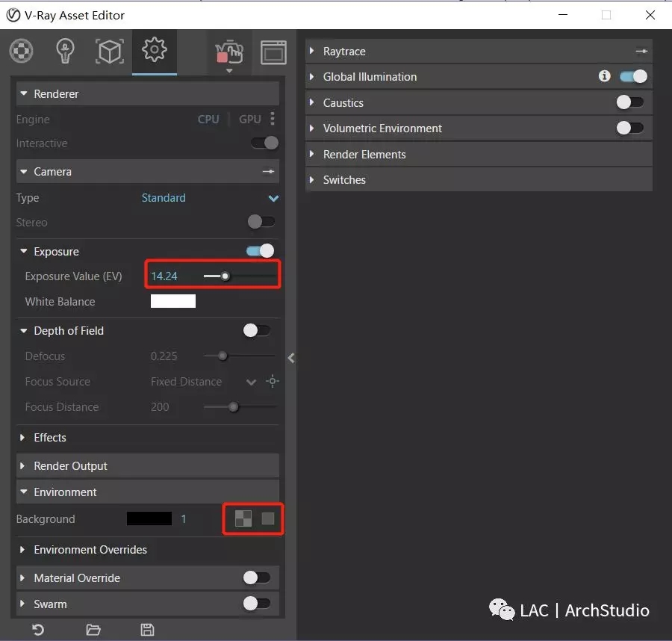Load render settings from file
Image resolution: width=672 pixels, height=641 pixels.
point(93,630)
